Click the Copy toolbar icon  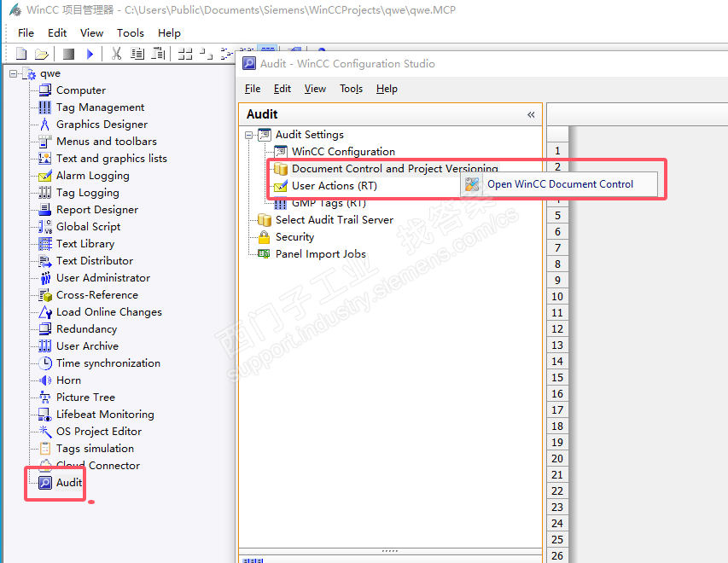[137, 55]
